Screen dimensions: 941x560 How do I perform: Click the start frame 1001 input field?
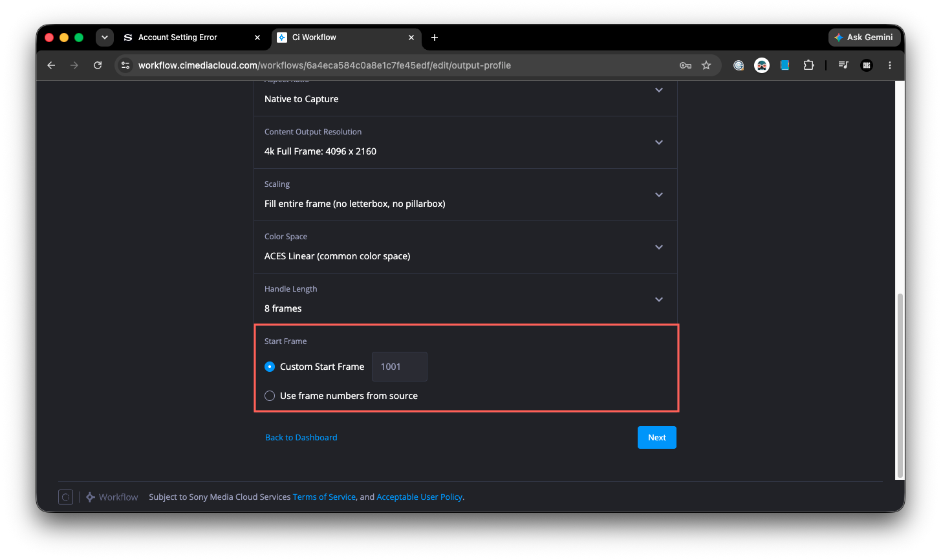399,367
